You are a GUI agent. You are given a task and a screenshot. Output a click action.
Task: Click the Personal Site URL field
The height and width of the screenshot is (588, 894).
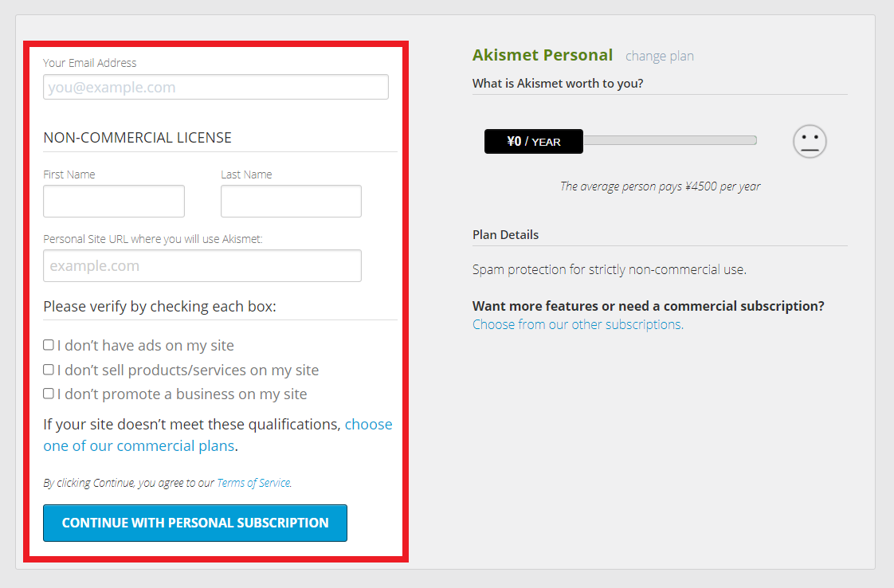click(x=202, y=265)
